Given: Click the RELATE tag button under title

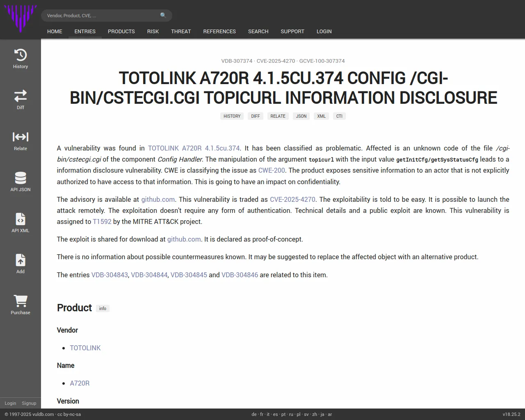Looking at the screenshot, I should point(278,116).
